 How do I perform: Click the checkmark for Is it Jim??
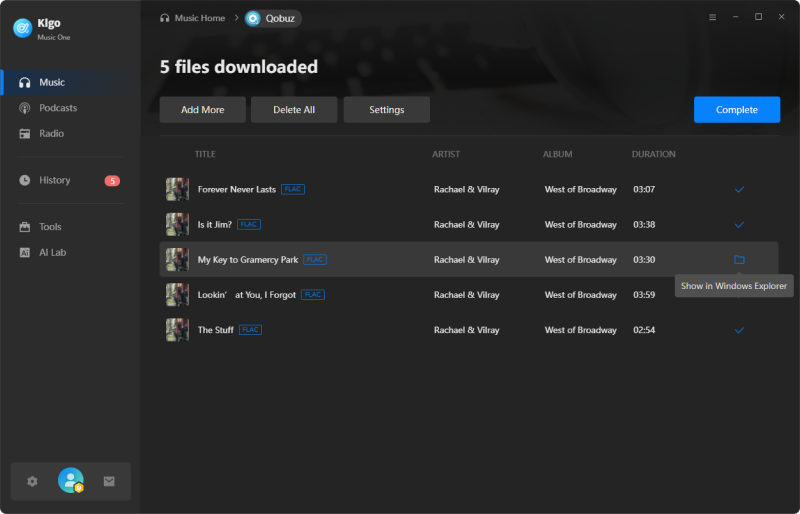[739, 225]
